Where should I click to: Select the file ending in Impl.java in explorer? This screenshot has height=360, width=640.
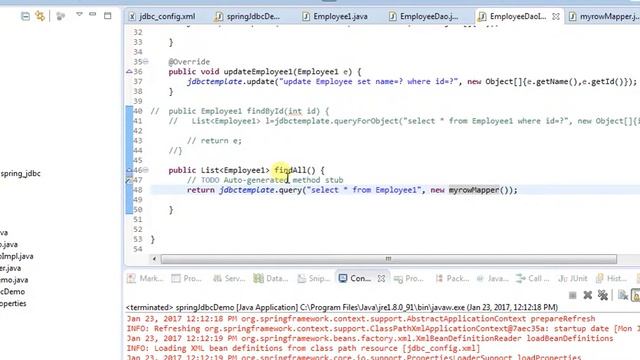click(17, 256)
